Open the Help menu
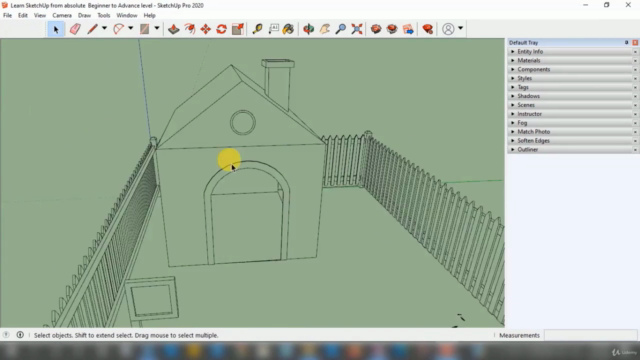 149,16
